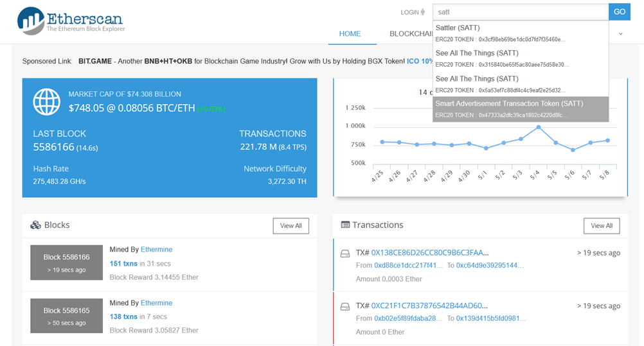644x346 pixels.
Task: Open the Ethermine link for Block 5586166
Action: (156, 249)
